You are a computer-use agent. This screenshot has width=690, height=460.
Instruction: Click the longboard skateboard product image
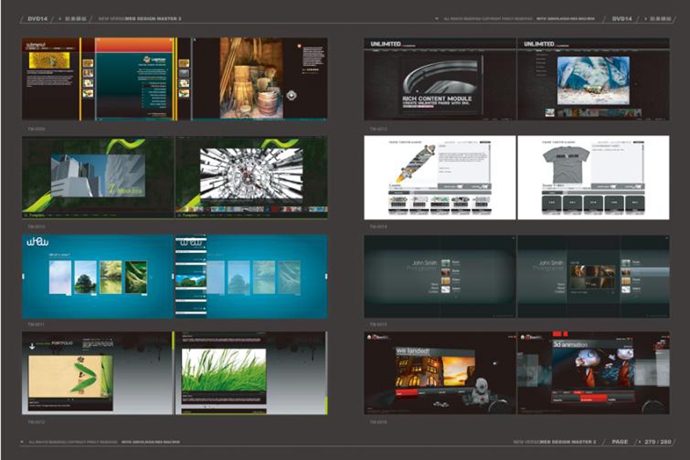[x=415, y=163]
